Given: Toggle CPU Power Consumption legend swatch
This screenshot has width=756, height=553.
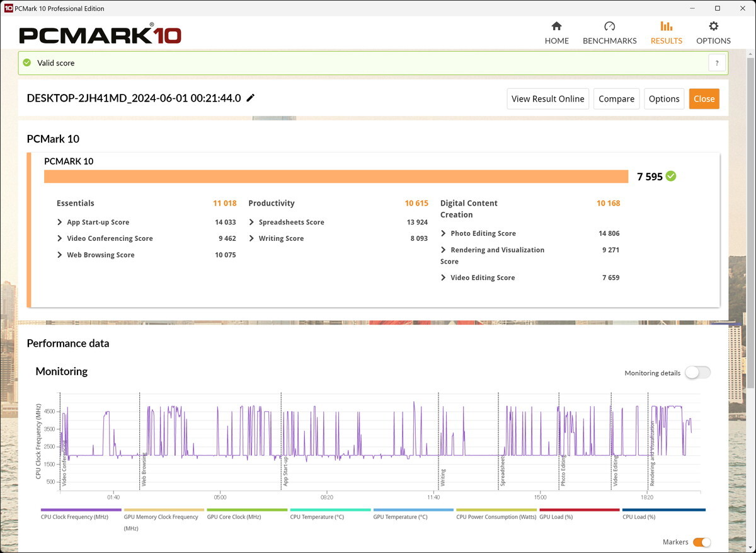Looking at the screenshot, I should [496, 509].
